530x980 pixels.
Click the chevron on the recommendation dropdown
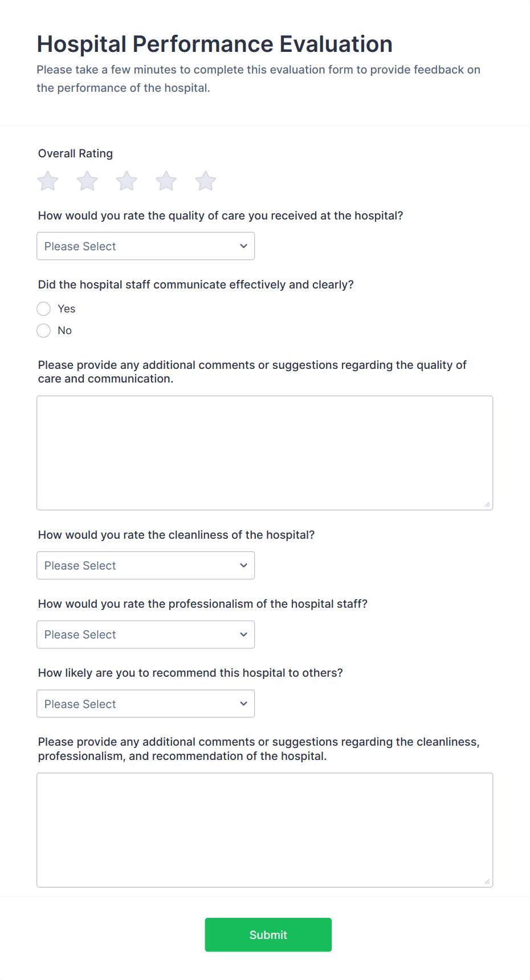(x=243, y=704)
